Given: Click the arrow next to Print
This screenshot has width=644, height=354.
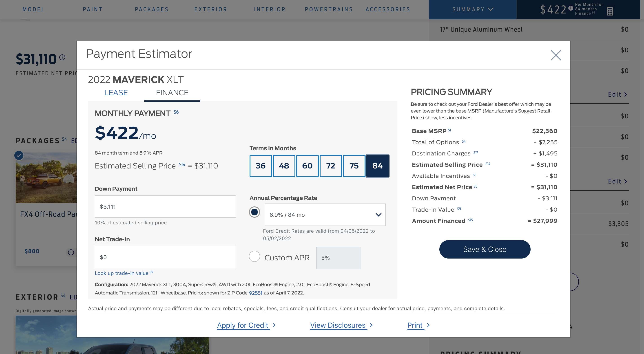Looking at the screenshot, I should [x=429, y=325].
